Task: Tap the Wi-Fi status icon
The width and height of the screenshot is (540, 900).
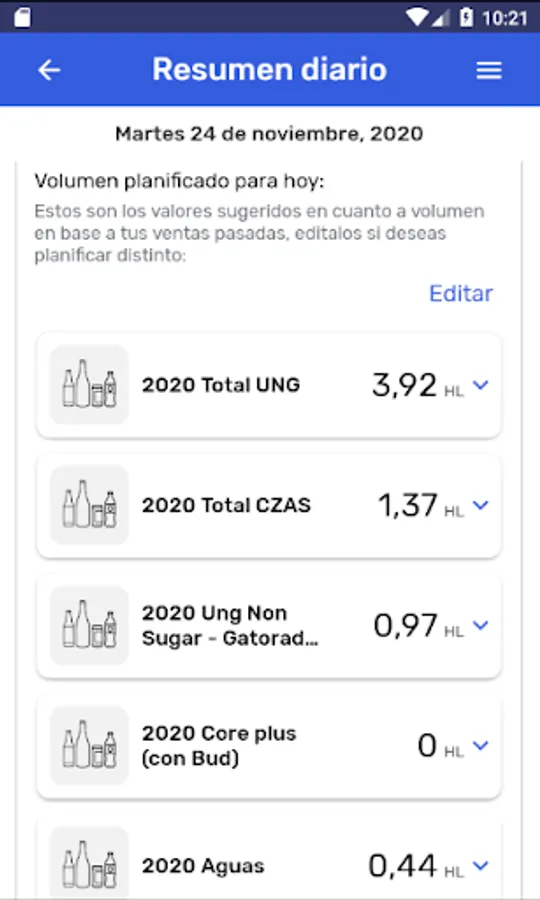Action: coord(416,17)
